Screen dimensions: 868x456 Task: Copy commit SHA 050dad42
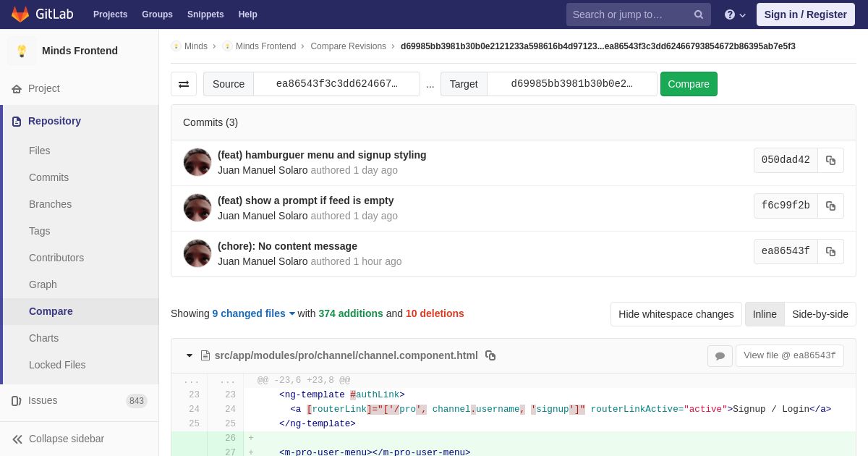830,161
